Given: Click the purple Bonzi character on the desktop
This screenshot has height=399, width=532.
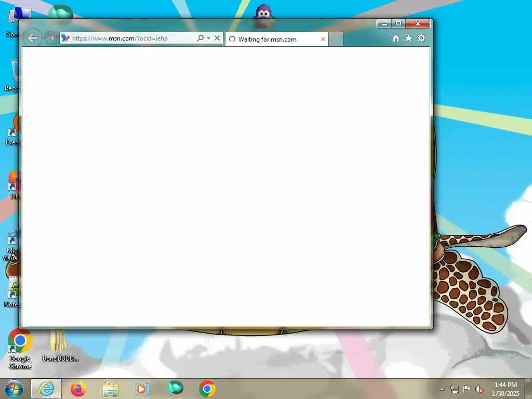Looking at the screenshot, I should pos(263,16).
